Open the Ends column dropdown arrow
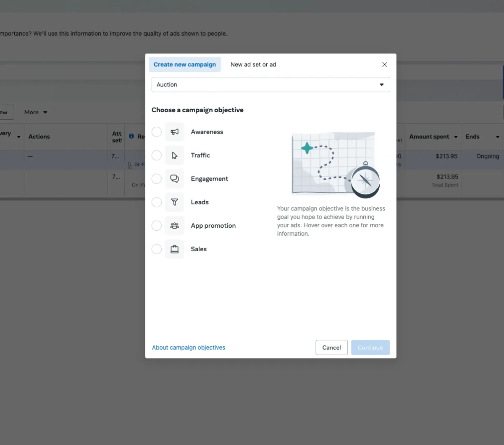The width and height of the screenshot is (504, 445). (498, 137)
